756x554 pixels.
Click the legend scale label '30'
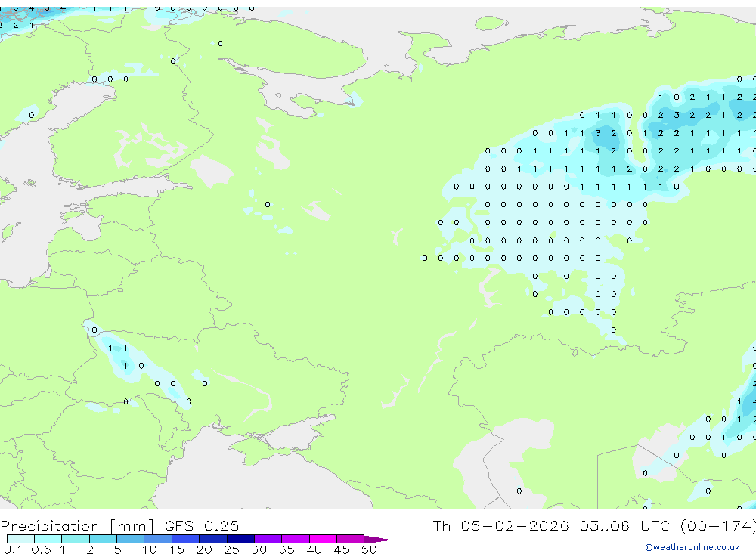pos(259,549)
